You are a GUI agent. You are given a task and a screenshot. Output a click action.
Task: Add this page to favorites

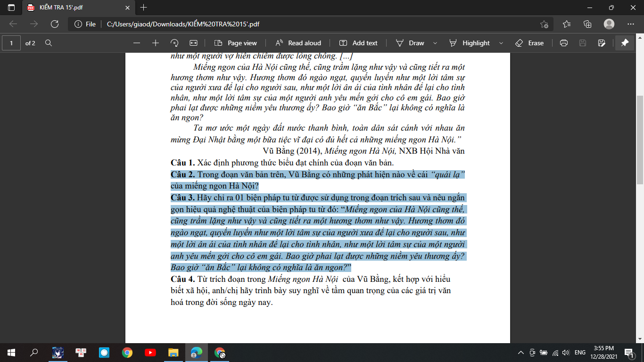(x=544, y=24)
